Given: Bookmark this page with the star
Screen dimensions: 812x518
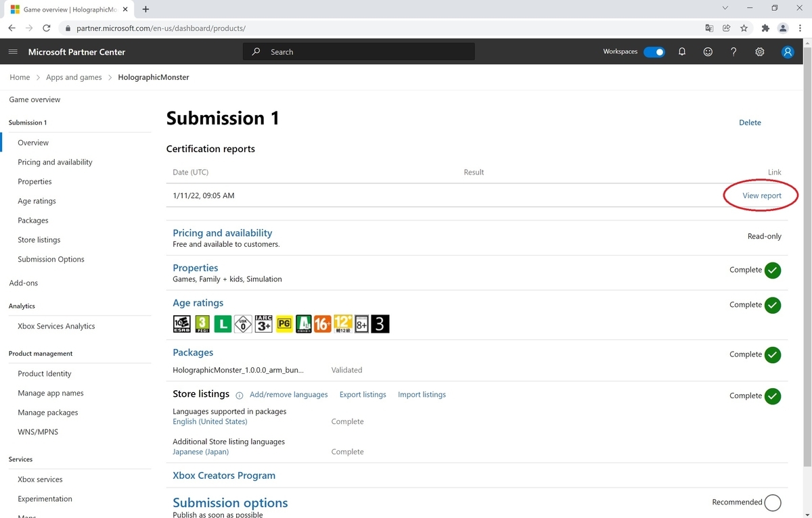Looking at the screenshot, I should [x=744, y=28].
